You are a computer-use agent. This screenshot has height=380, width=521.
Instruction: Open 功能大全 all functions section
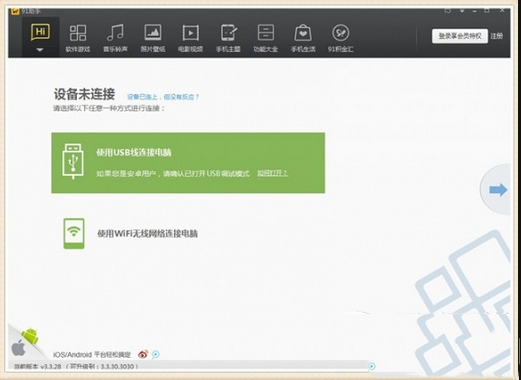tap(266, 38)
